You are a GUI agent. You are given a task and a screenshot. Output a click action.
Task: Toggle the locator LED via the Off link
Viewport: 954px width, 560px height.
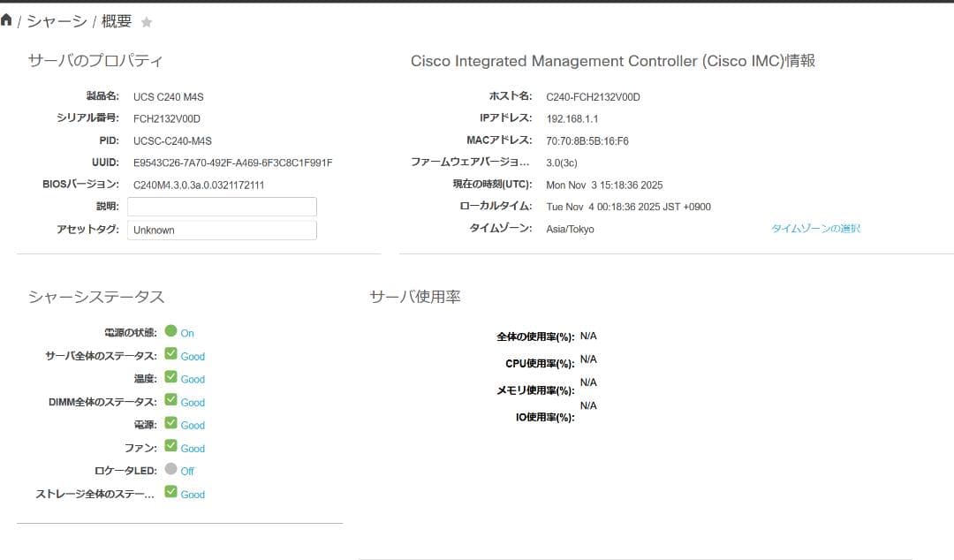click(188, 471)
